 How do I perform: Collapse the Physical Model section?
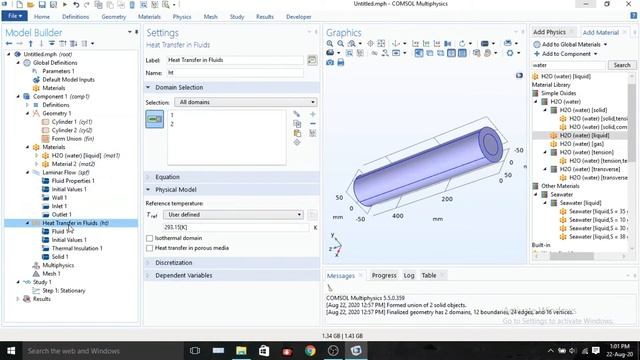coord(148,190)
